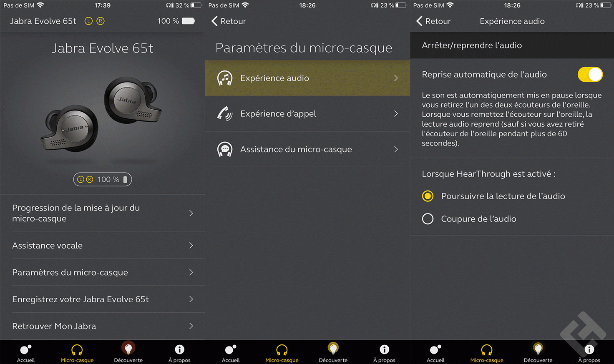Tap 18:26 clock in middle status bar

pyautogui.click(x=307, y=5)
